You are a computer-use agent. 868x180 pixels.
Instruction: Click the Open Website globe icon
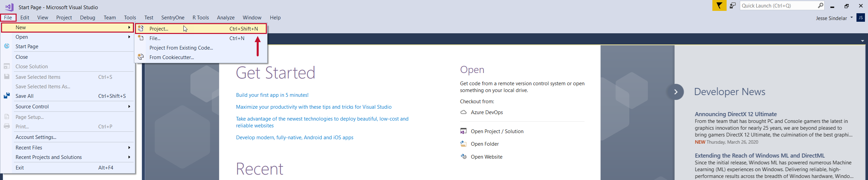pos(463,157)
